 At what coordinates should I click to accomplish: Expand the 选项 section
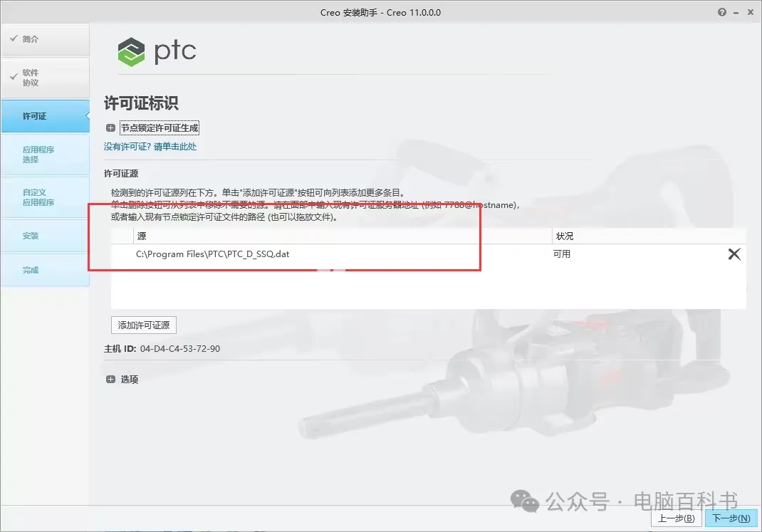tap(111, 379)
